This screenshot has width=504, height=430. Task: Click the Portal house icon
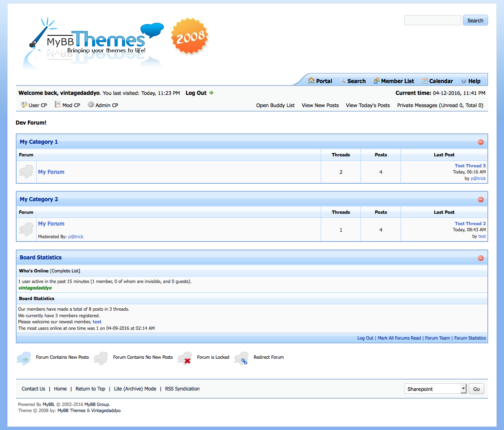point(311,81)
